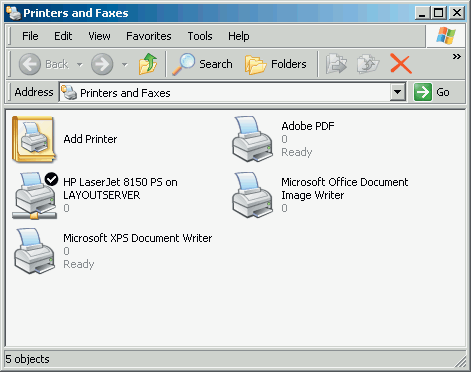Image resolution: width=471 pixels, height=372 pixels.
Task: Click the Move To folder icon
Action: click(336, 64)
